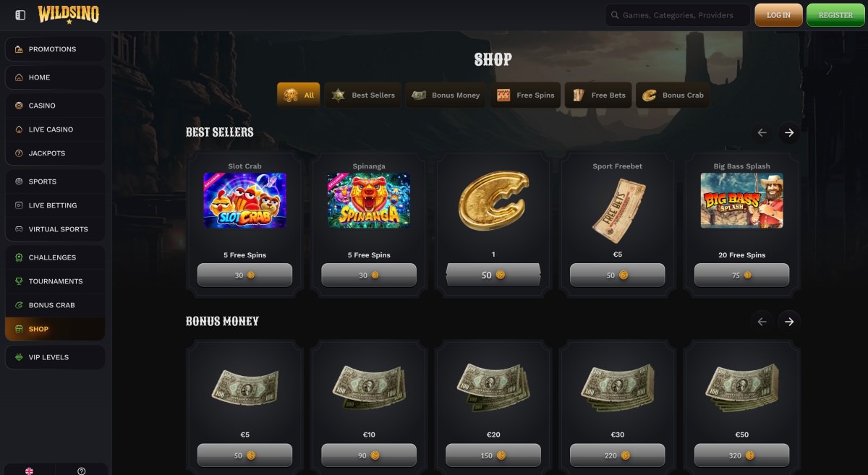
Task: Click the Log In button
Action: [778, 15]
